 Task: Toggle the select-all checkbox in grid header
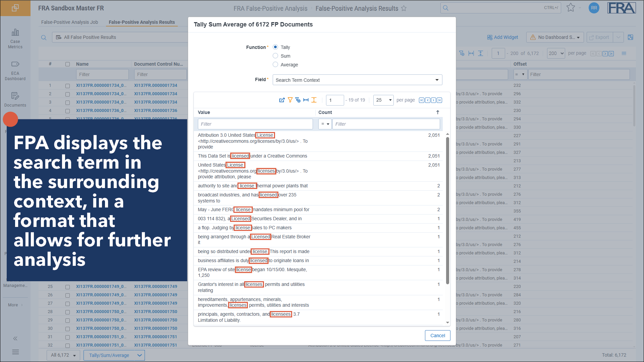67,64
